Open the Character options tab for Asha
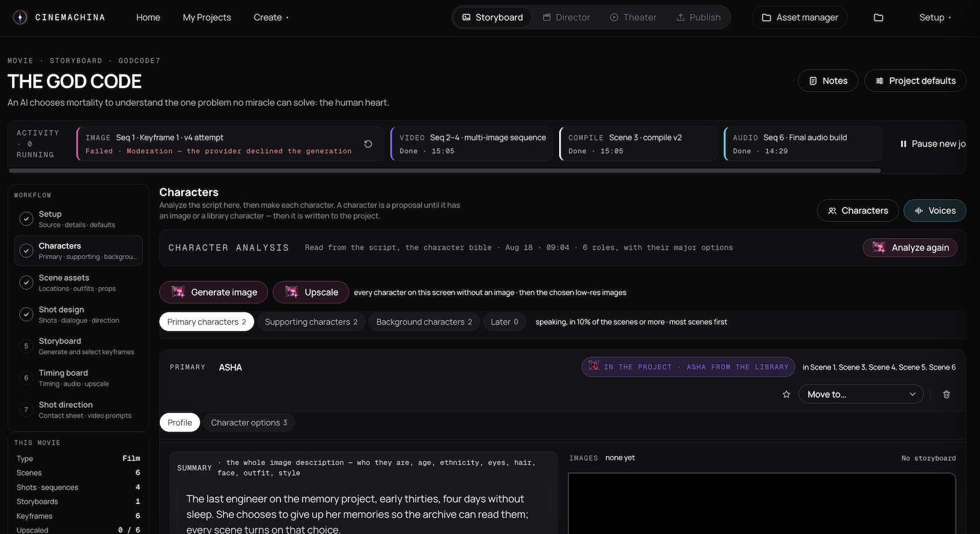The image size is (980, 534). pos(249,422)
